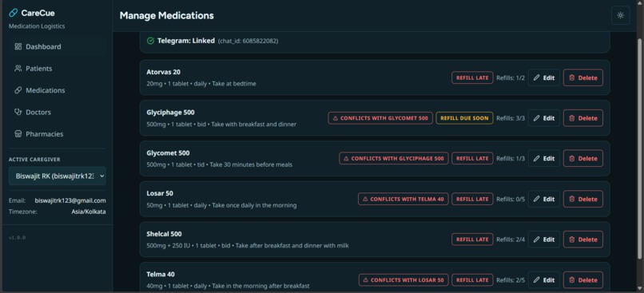Edit the Telma 40 medication
The image size is (644, 293).
[x=544, y=280]
